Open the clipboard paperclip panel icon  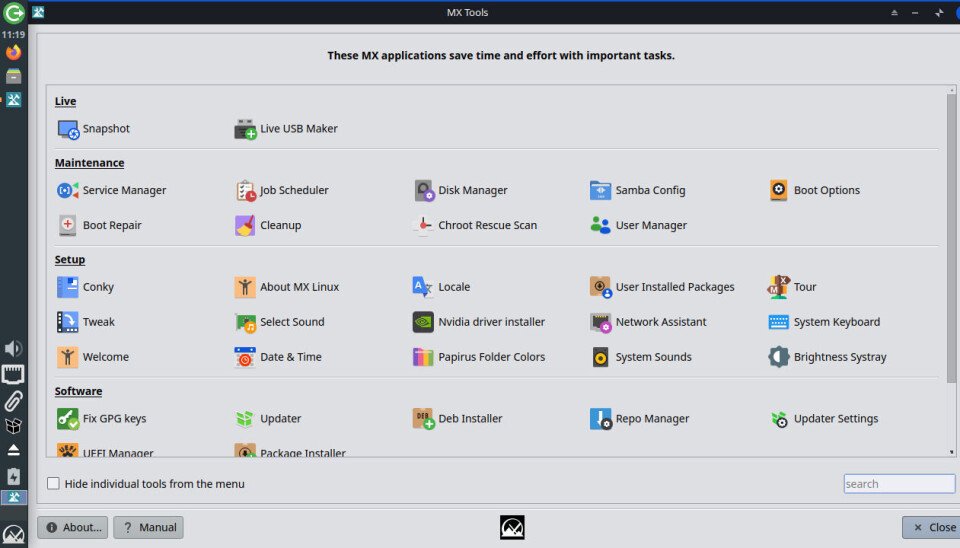pos(13,401)
